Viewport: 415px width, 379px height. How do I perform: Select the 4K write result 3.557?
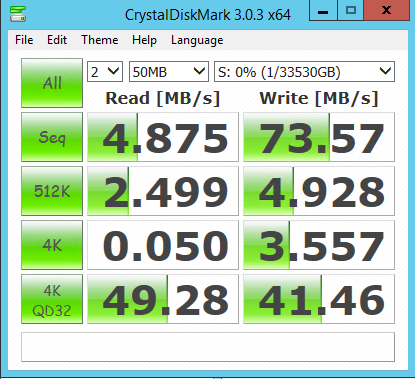click(x=319, y=245)
